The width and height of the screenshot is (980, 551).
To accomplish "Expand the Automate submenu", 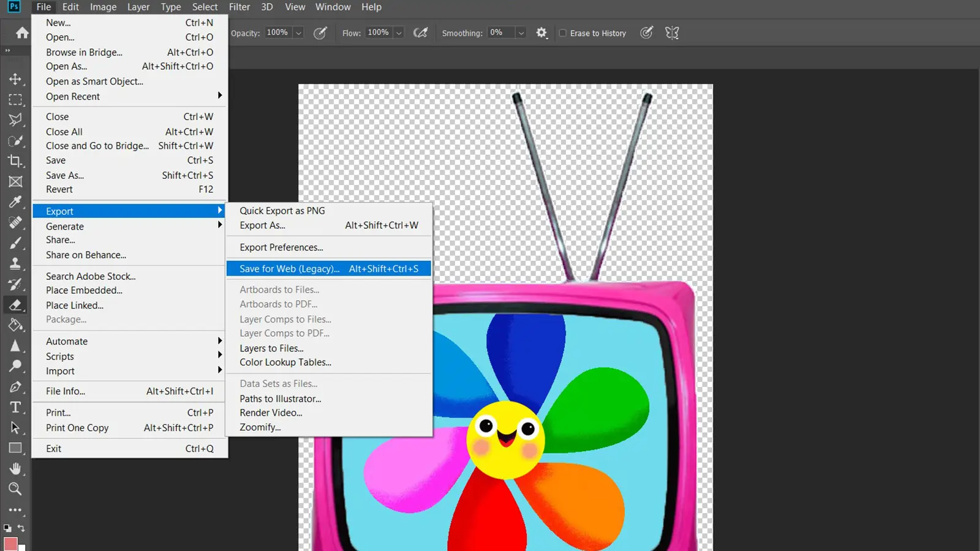I will 129,341.
